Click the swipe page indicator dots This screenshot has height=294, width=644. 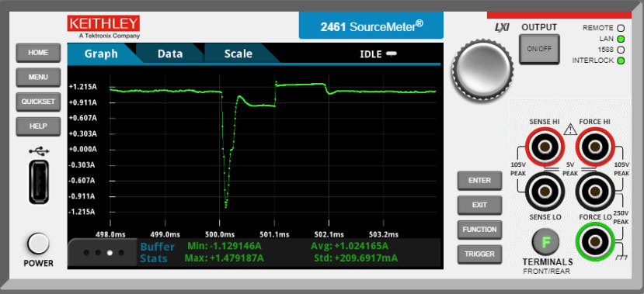tap(103, 253)
